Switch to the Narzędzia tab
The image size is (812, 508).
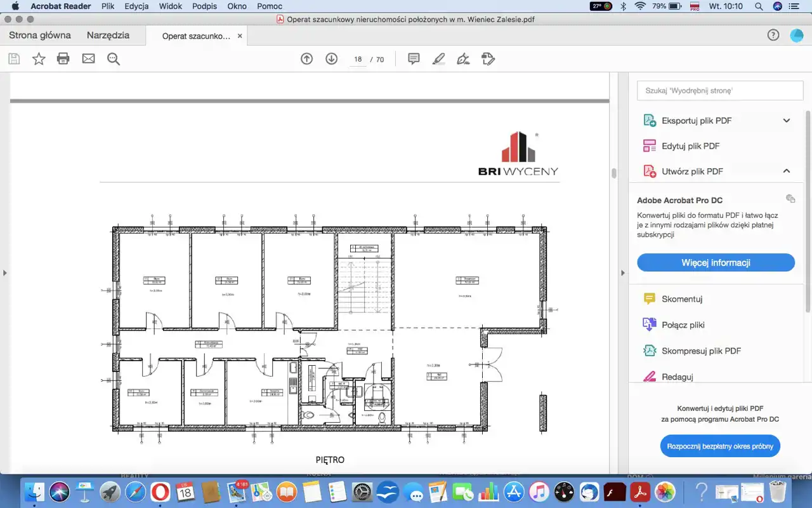pyautogui.click(x=108, y=36)
